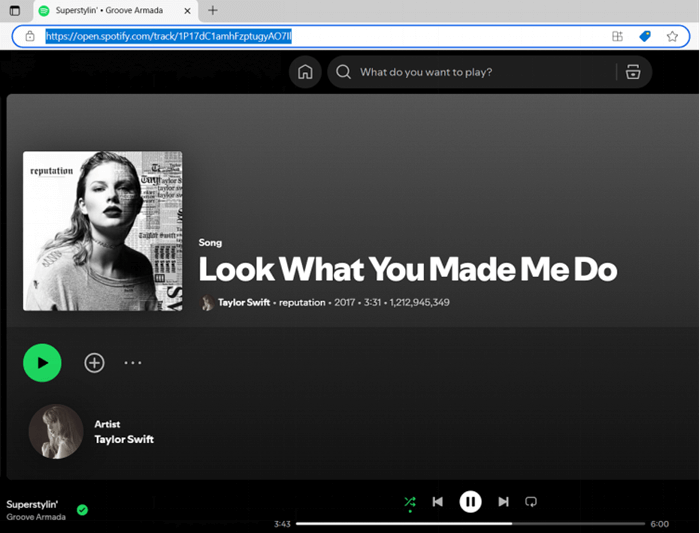Open more options three-dots menu
The height and width of the screenshot is (533, 700).
coord(133,363)
